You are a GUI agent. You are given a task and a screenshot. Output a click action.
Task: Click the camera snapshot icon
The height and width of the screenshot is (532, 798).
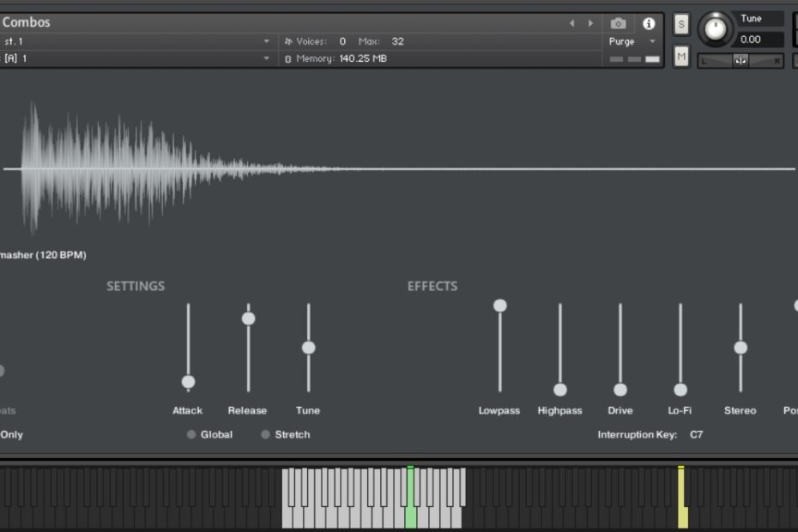click(x=618, y=24)
